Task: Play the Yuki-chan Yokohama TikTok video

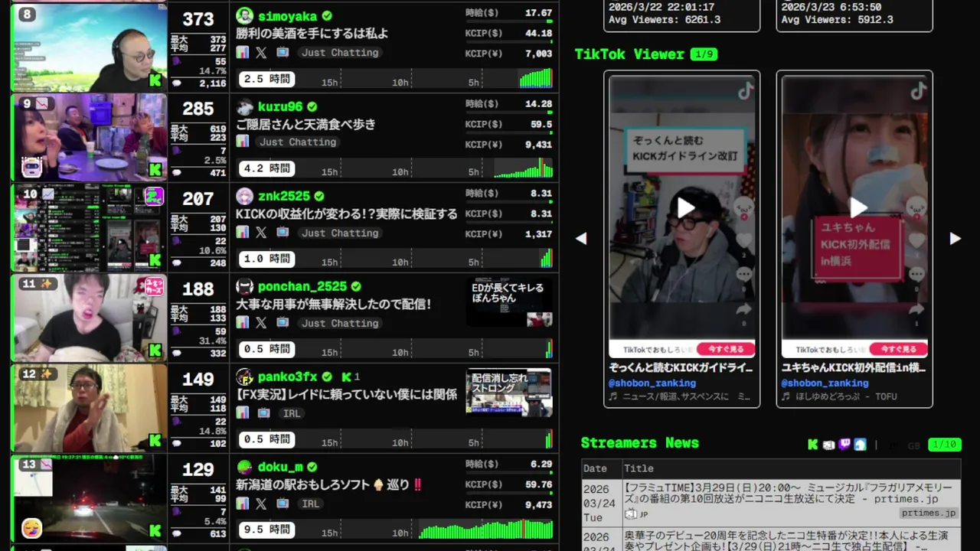Action: 857,207
